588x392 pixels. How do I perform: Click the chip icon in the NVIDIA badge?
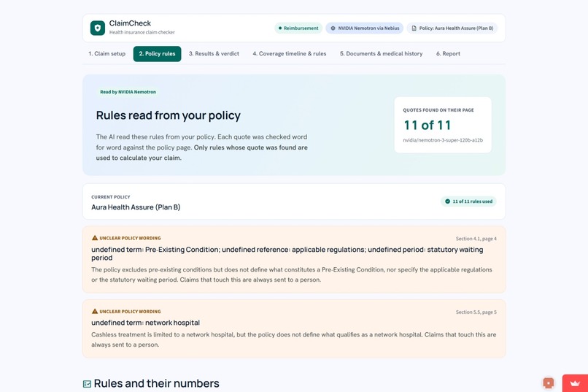pyautogui.click(x=333, y=28)
